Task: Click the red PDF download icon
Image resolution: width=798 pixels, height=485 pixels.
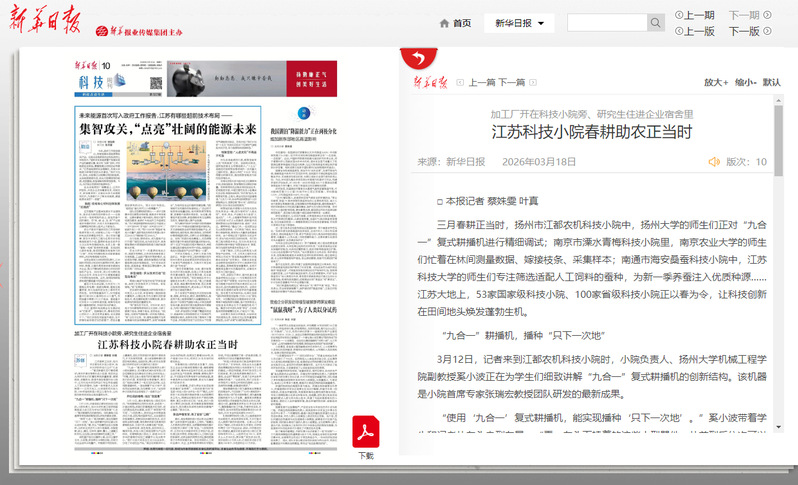Action: [x=366, y=432]
